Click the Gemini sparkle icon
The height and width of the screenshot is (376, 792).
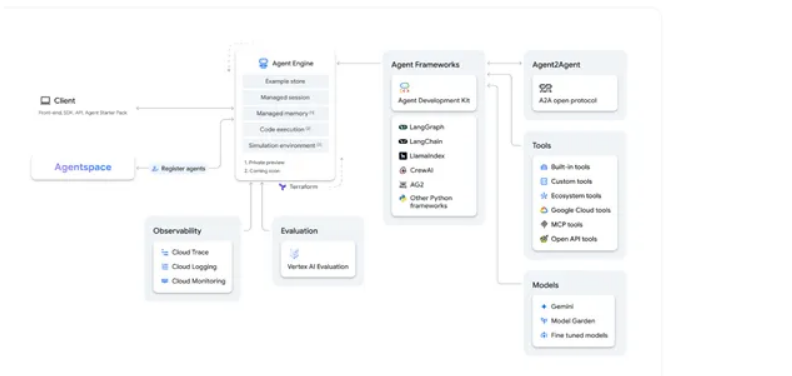coord(544,306)
